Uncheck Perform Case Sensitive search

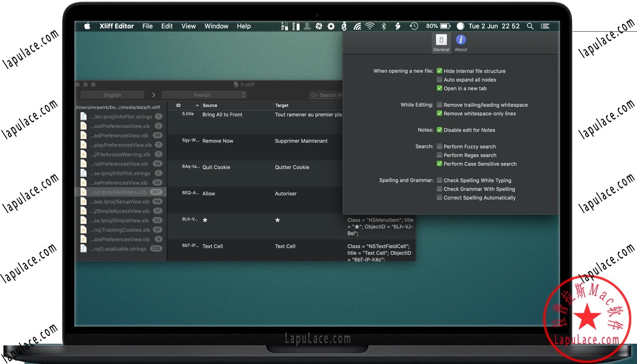[439, 164]
